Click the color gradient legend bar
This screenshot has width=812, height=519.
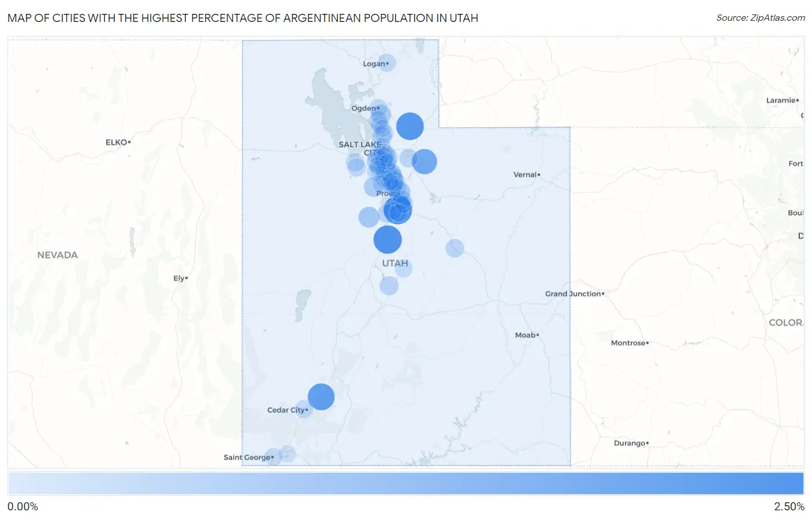[x=405, y=483]
